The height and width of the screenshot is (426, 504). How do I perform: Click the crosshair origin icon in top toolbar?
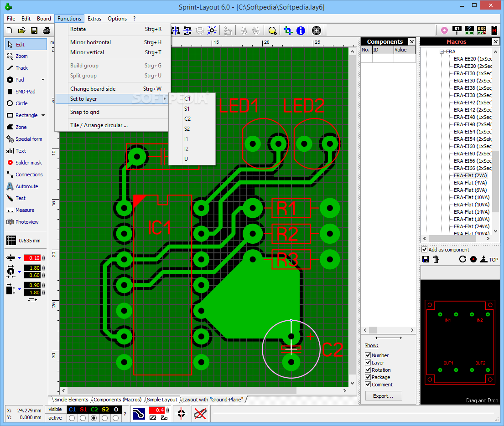[x=288, y=31]
